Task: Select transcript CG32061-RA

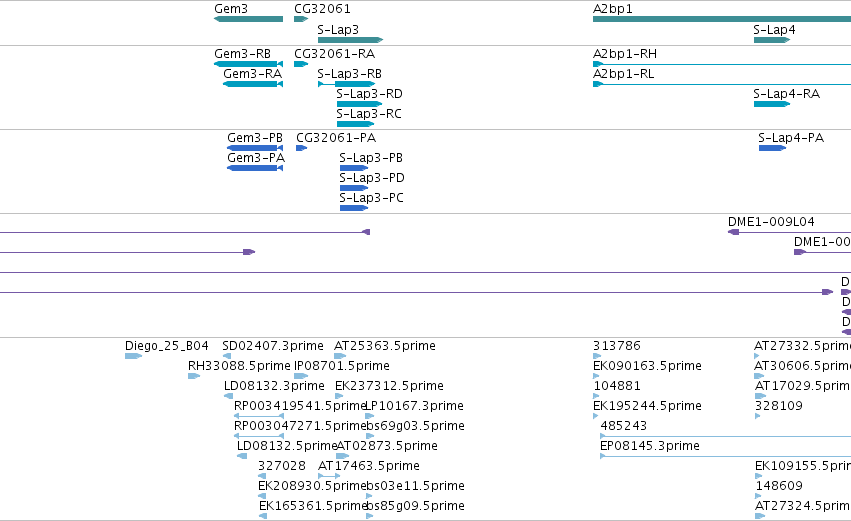Action: point(334,54)
